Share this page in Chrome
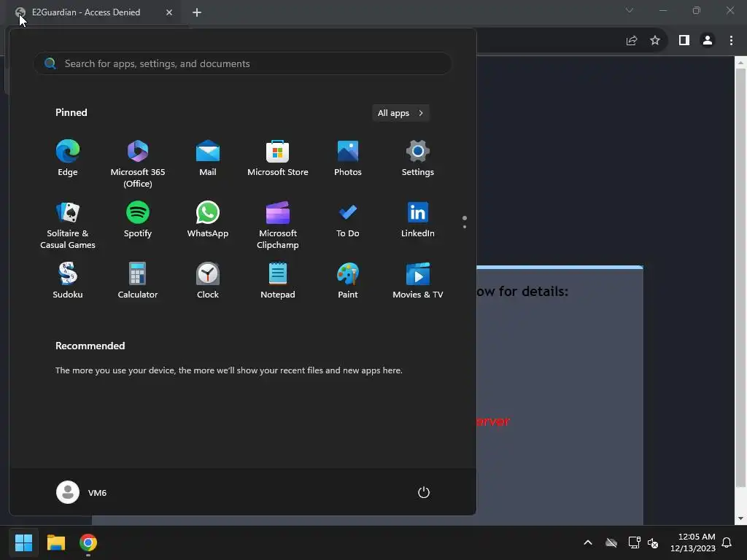747x560 pixels. [x=632, y=41]
